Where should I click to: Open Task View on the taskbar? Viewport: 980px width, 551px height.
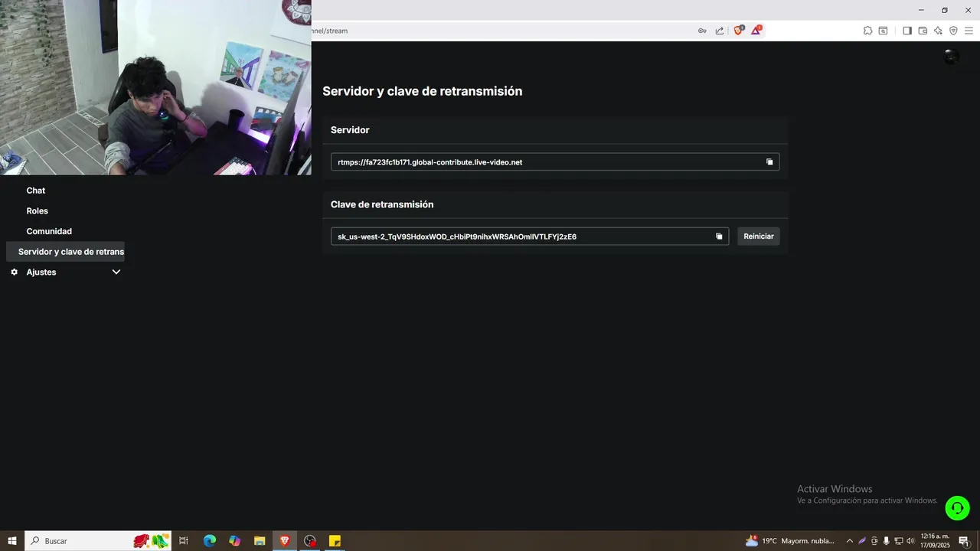pyautogui.click(x=184, y=541)
